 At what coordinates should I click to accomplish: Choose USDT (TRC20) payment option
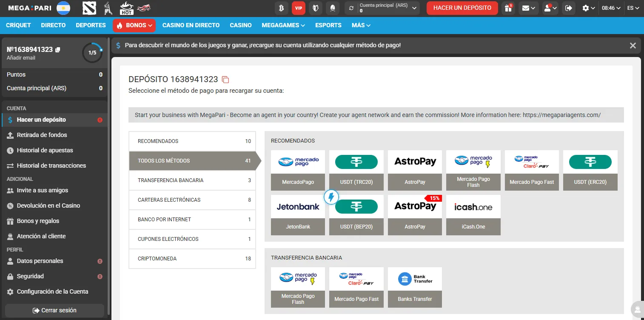(356, 170)
